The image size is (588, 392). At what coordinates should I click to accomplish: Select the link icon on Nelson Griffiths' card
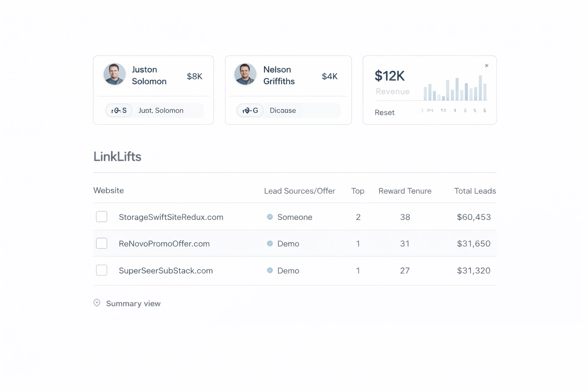(250, 110)
